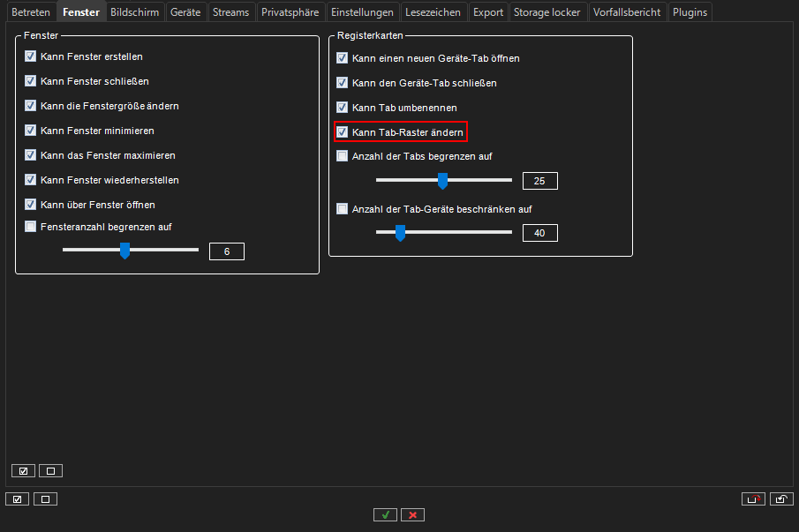
Task: Click the red X cancel button
Action: [412, 514]
